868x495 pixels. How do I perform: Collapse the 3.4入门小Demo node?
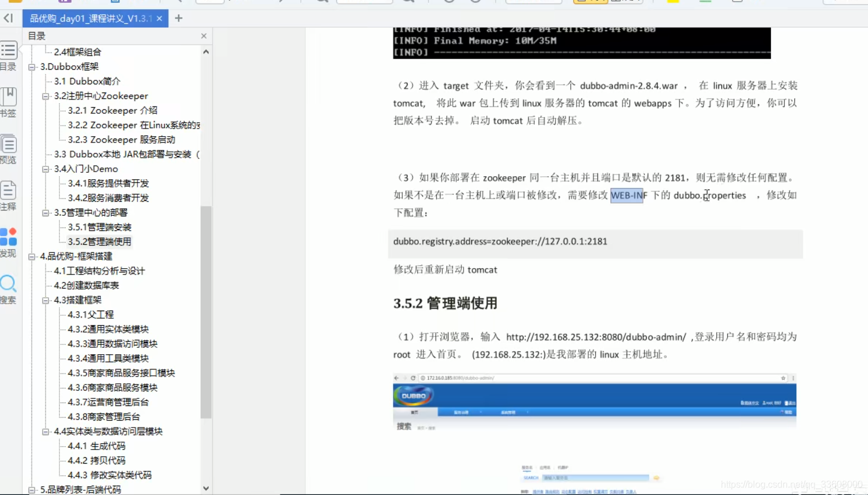click(46, 169)
